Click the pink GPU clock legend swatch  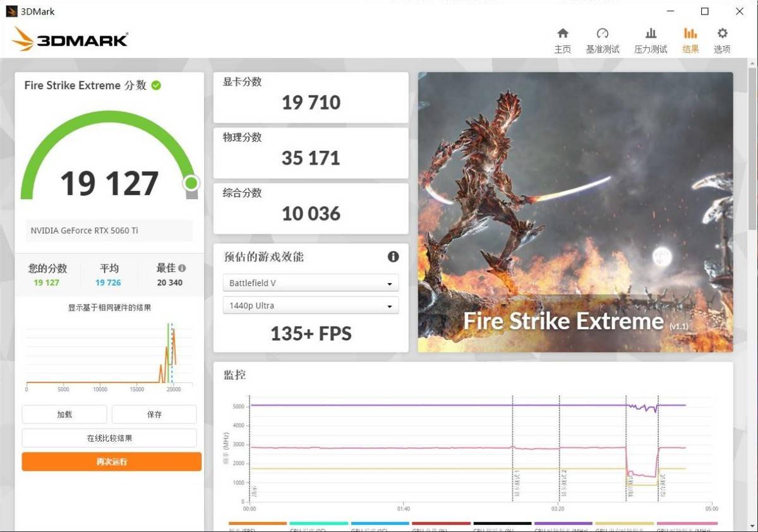coord(687,524)
